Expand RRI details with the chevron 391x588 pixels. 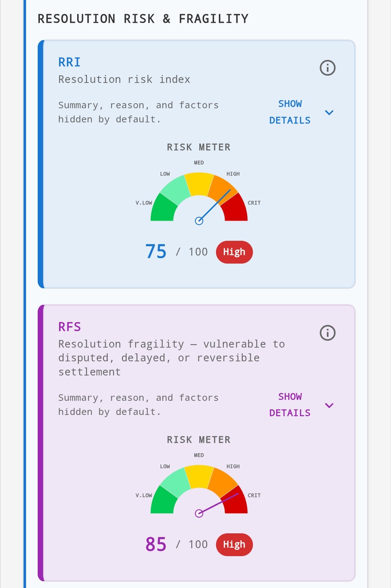point(329,113)
